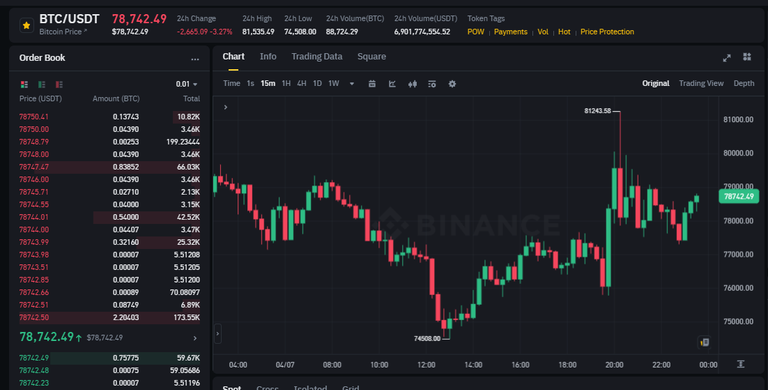Switch to the Trading Data tab
768x390 pixels.
[317, 56]
